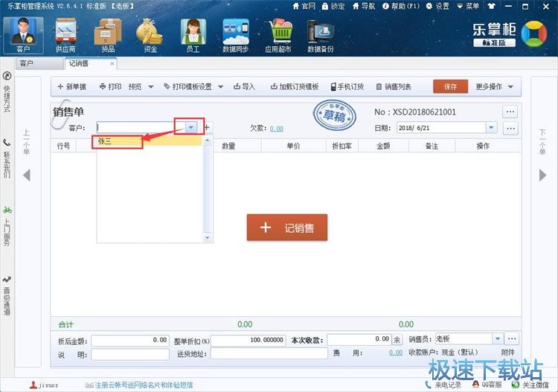
Task: Click 加载订货模板 load order template
Action: tap(295, 86)
